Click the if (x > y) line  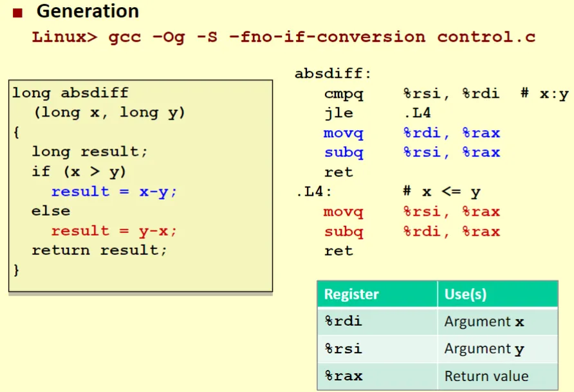pos(79,172)
